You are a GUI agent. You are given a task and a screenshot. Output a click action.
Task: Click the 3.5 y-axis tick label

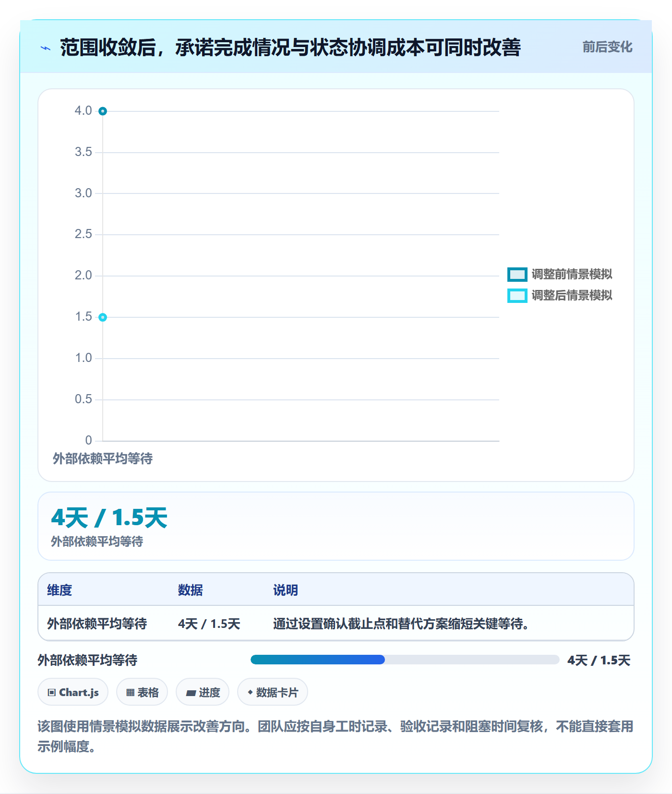point(83,152)
